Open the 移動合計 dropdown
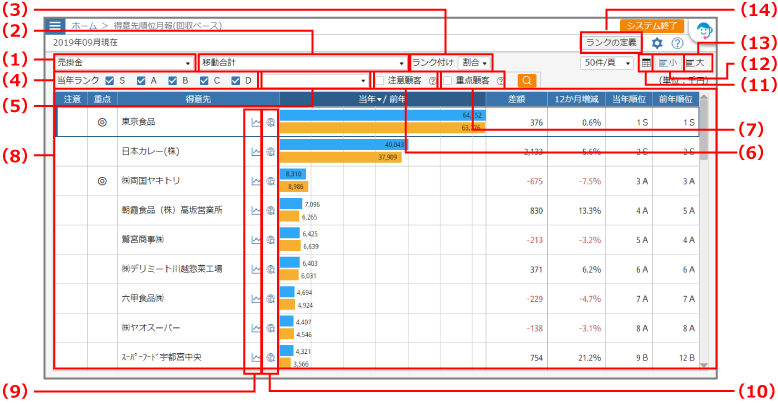Viewport: 778px width, 404px height. (303, 63)
